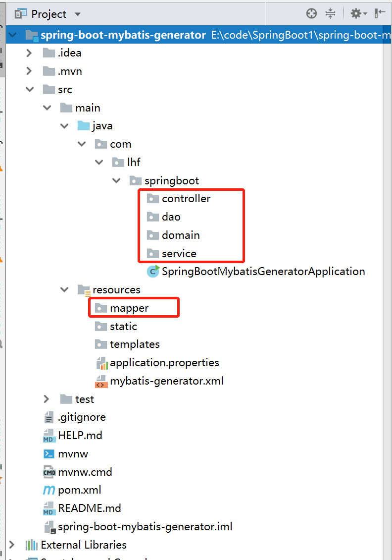
Task: Click the spring-boot-mybatis-generator.iml file icon
Action: point(49,527)
